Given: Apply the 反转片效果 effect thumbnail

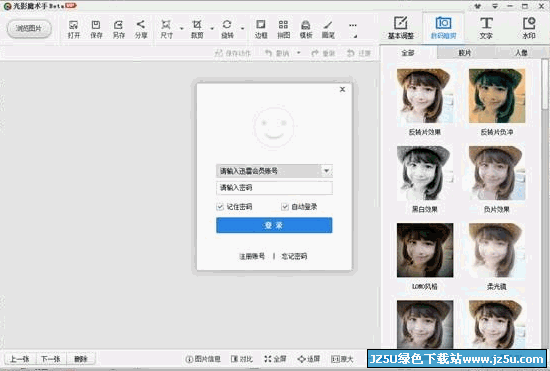Looking at the screenshot, I should pyautogui.click(x=425, y=96).
